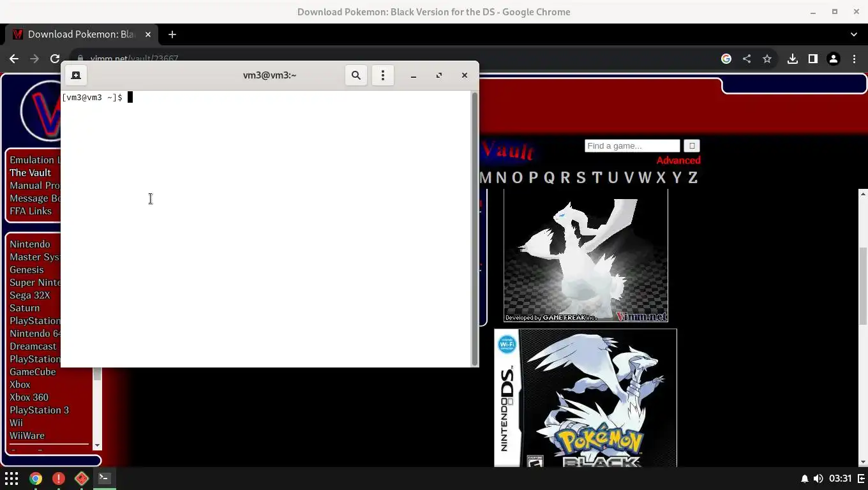Viewport: 868px width, 490px height.
Task: Browse games starting with N
Action: click(x=502, y=178)
